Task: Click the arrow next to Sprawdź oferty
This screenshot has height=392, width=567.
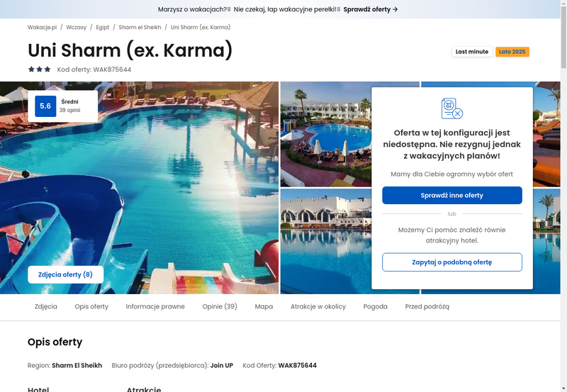Action: [x=395, y=9]
